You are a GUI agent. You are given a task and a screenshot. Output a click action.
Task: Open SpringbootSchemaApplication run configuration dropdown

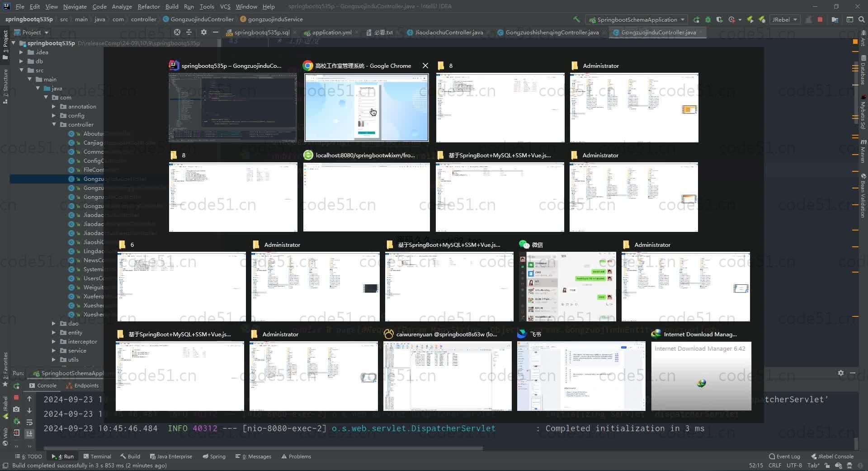pos(637,19)
